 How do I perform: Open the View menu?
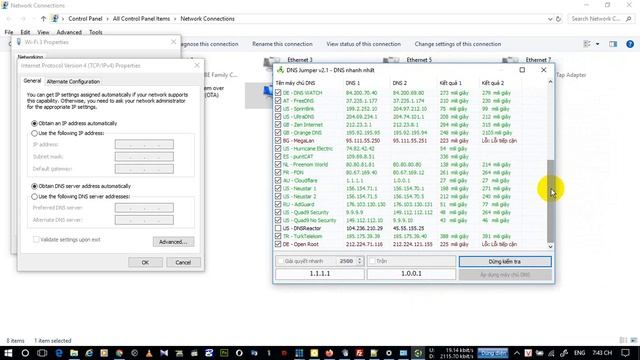pyautogui.click(x=43, y=32)
